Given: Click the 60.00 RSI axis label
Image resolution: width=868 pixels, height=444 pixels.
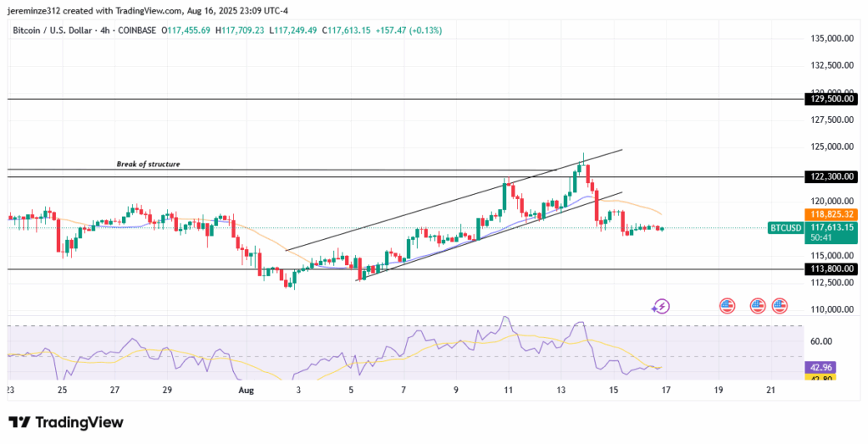Looking at the screenshot, I should (821, 342).
